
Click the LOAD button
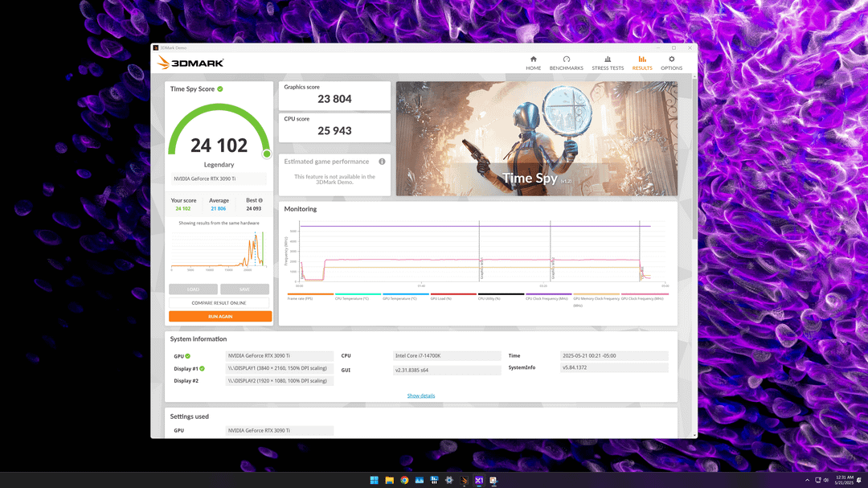[x=193, y=289]
